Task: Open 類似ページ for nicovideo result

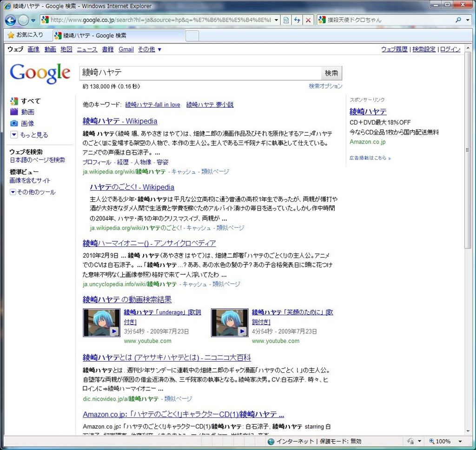Action: [x=178, y=399]
